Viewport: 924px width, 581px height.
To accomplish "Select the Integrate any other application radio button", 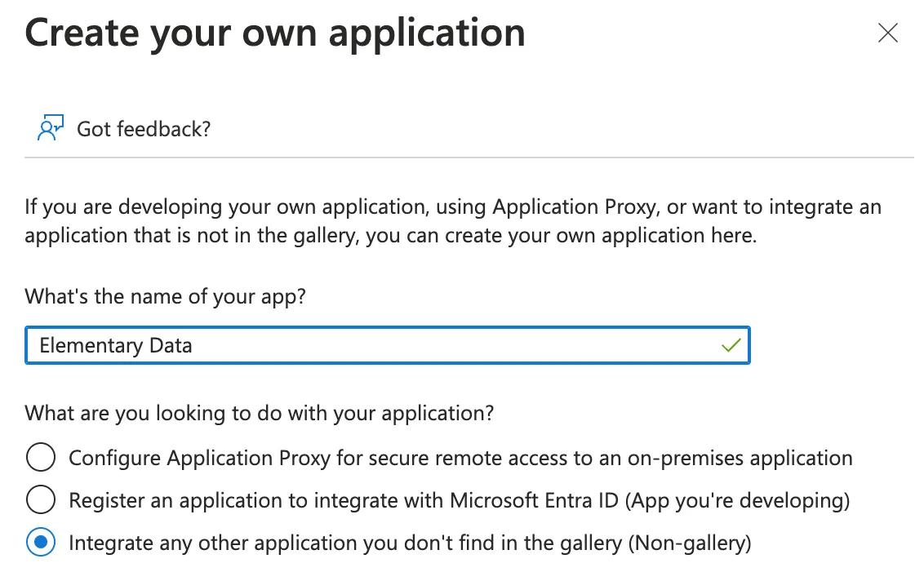I will click(x=41, y=542).
